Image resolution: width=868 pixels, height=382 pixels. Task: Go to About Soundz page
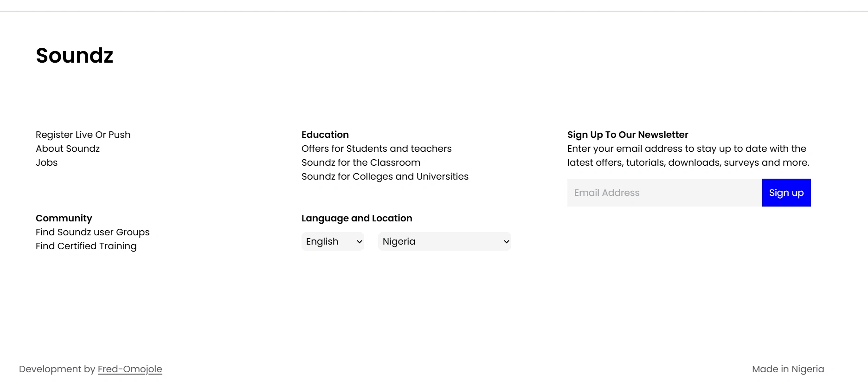point(68,149)
